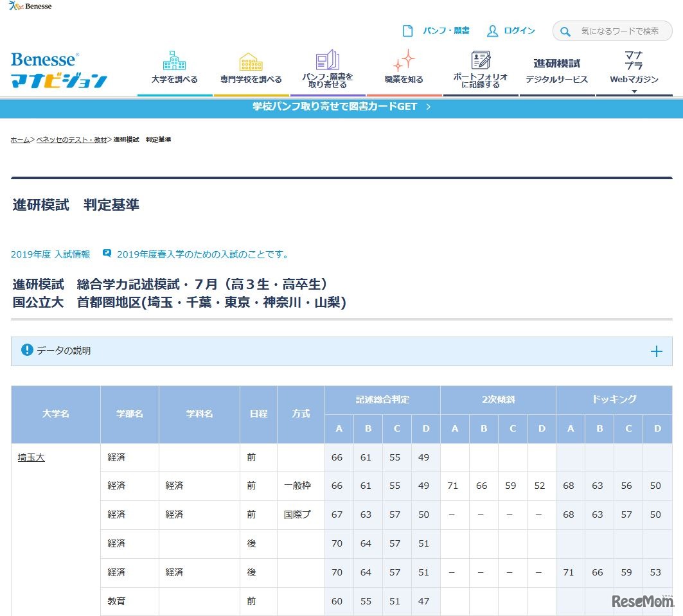This screenshot has height=616, width=683.
Task: Open the 埼玉大 university link
Action: click(x=30, y=457)
